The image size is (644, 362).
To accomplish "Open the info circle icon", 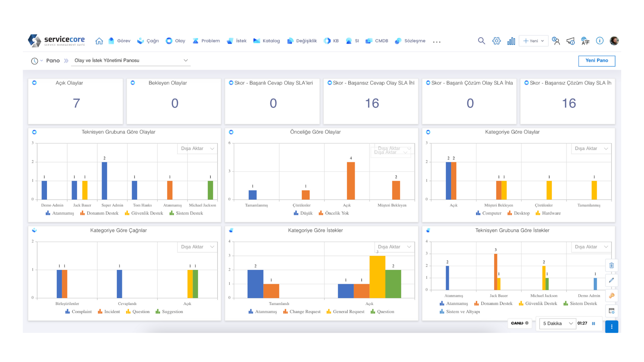I will [x=600, y=41].
